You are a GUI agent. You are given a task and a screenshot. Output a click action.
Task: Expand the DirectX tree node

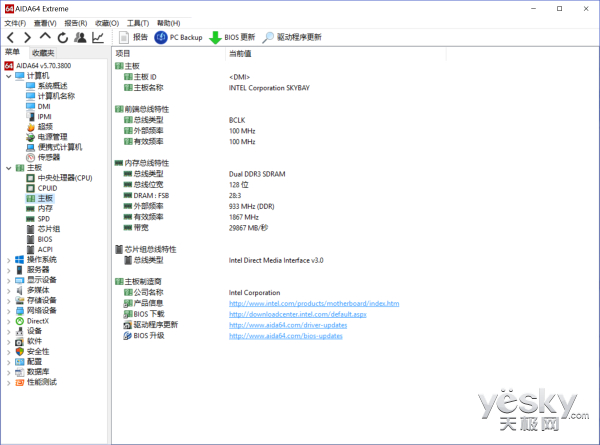[8, 321]
